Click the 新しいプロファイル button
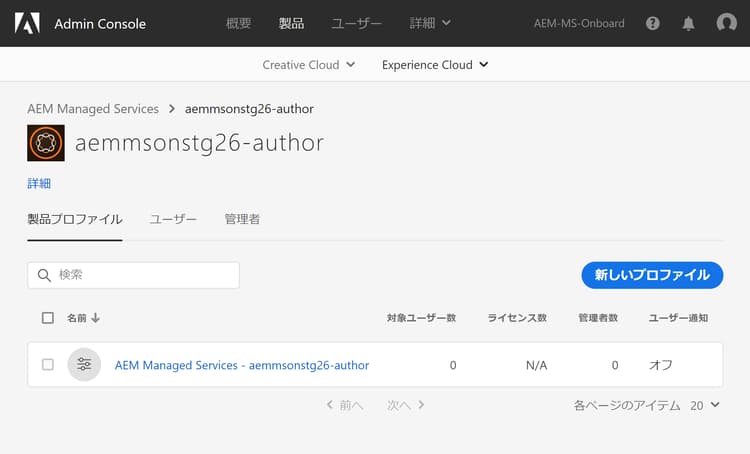This screenshot has height=454, width=750. (652, 275)
